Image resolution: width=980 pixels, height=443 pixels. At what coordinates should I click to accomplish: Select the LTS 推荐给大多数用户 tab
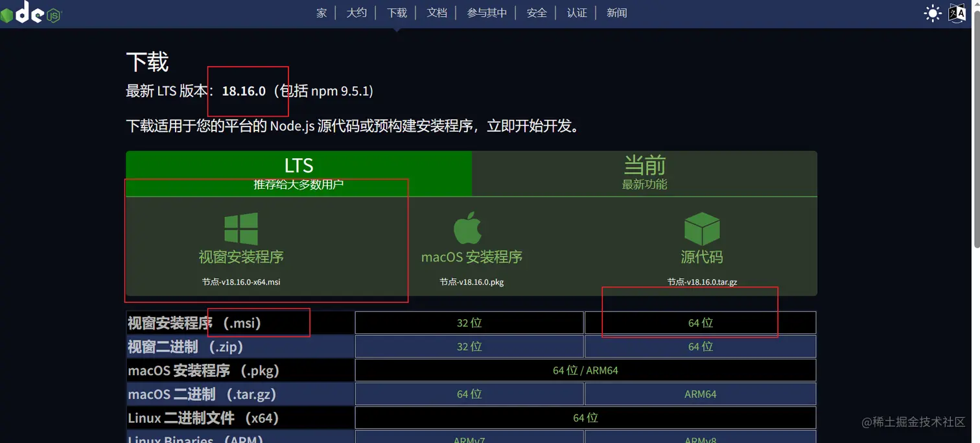click(x=299, y=173)
